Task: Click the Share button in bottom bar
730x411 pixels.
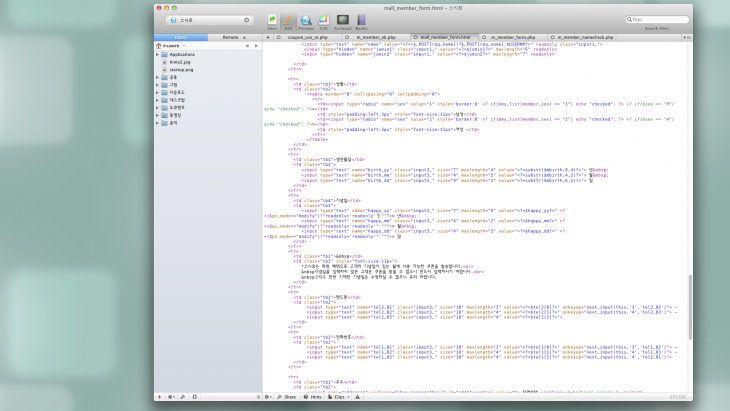Action: pos(286,397)
